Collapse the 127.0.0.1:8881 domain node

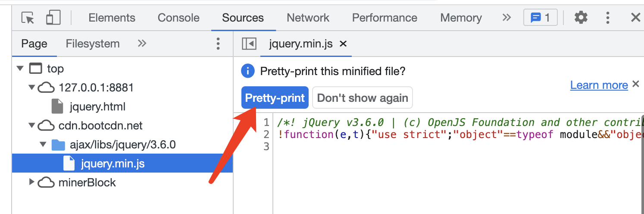coord(31,88)
